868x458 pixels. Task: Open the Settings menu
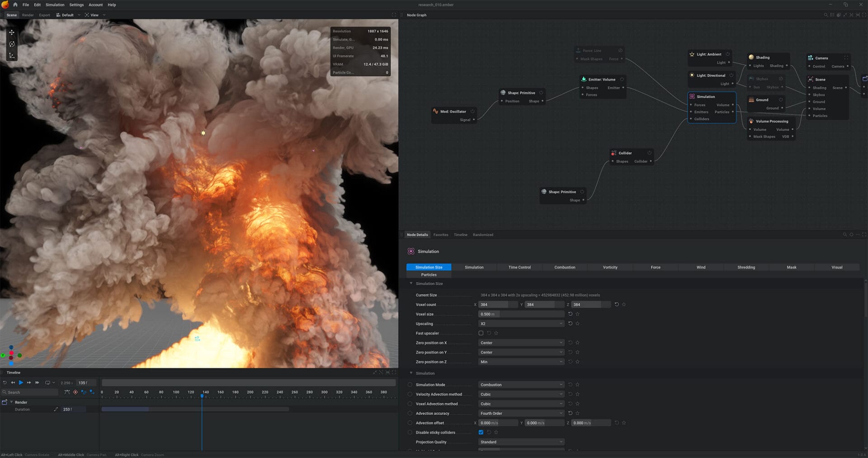[76, 5]
